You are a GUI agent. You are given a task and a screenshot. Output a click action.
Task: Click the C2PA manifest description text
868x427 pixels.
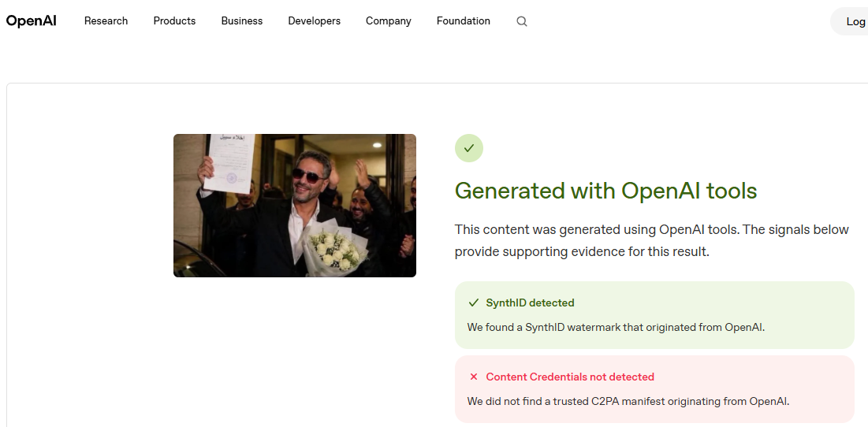click(628, 402)
